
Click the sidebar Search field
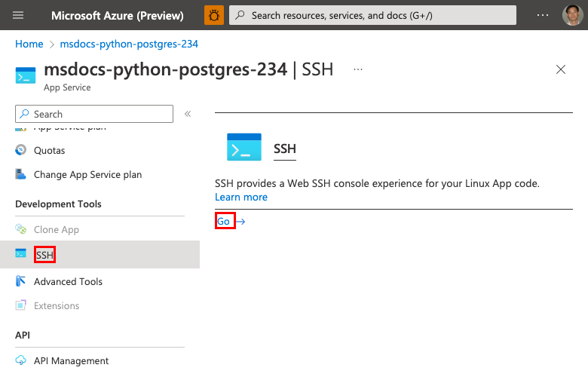(x=94, y=114)
